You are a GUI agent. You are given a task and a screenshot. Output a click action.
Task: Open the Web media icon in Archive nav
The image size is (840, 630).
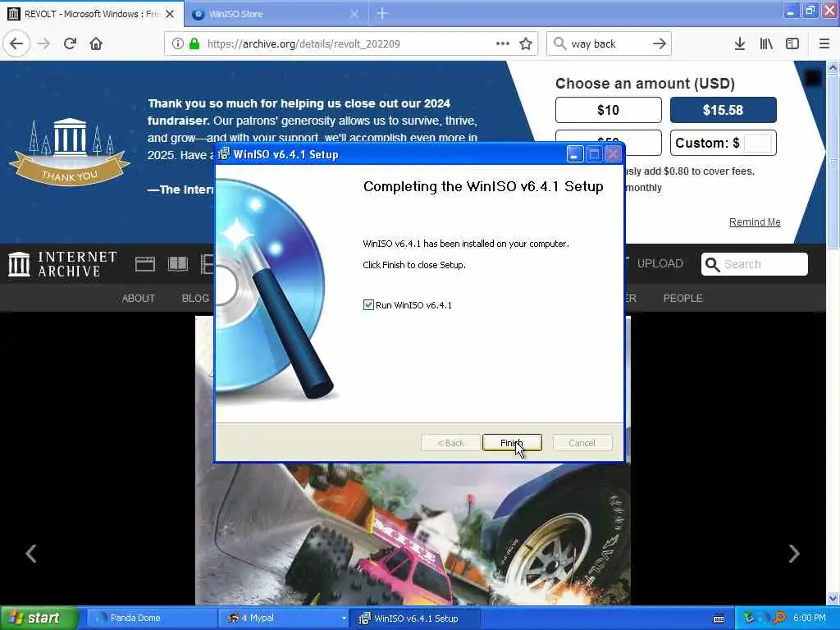point(144,264)
